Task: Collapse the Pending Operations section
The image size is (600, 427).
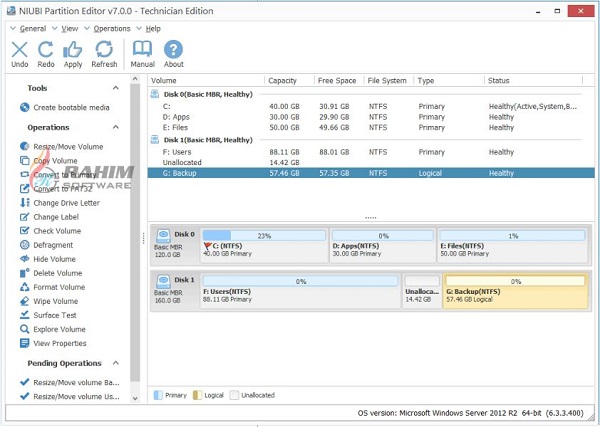Action: [116, 363]
